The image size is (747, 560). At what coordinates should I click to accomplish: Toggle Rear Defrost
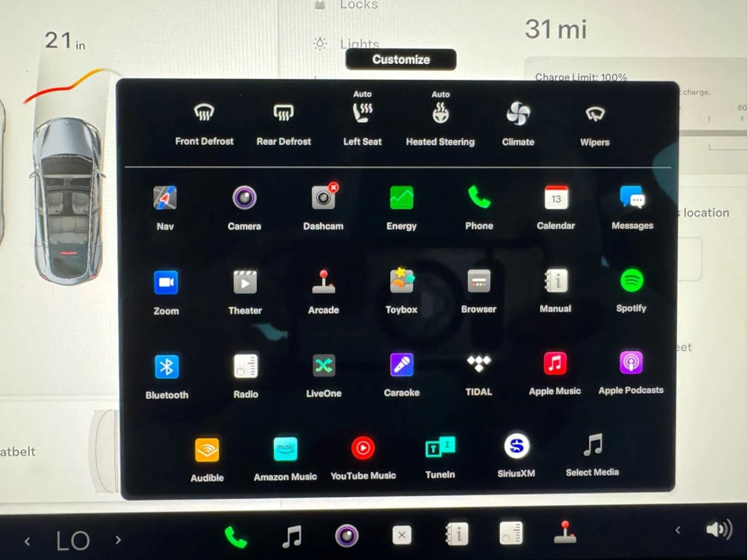(x=283, y=114)
